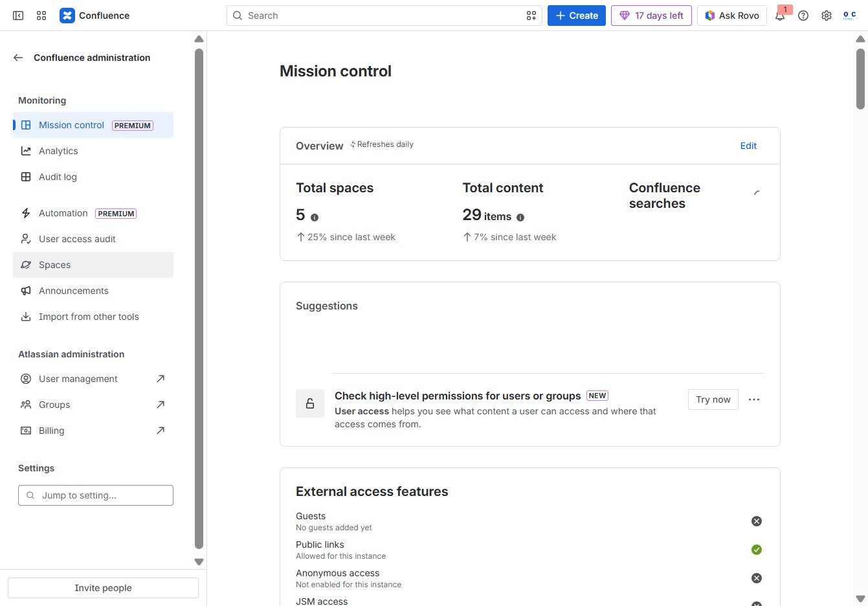
Task: Click the Public links row label
Action: pos(320,544)
